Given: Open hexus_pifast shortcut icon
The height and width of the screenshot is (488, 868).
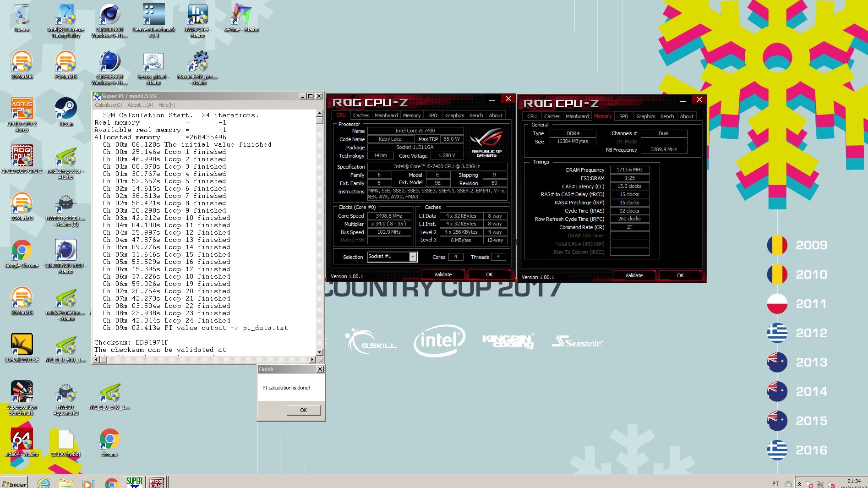Looking at the screenshot, I should 153,68.
